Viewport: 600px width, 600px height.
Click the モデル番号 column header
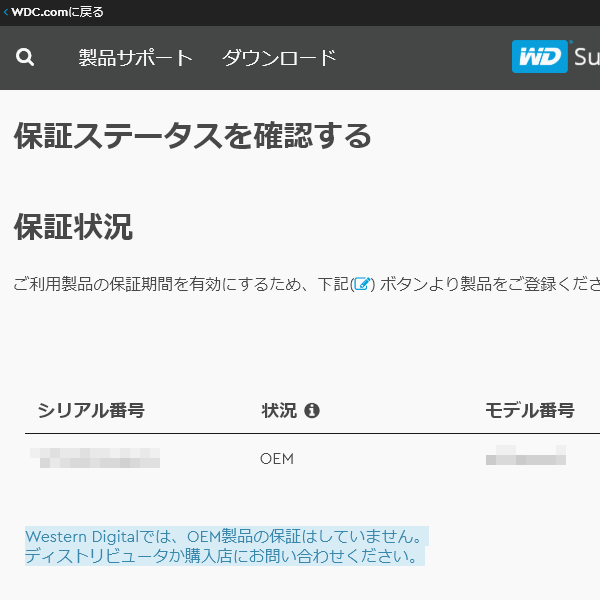[530, 411]
